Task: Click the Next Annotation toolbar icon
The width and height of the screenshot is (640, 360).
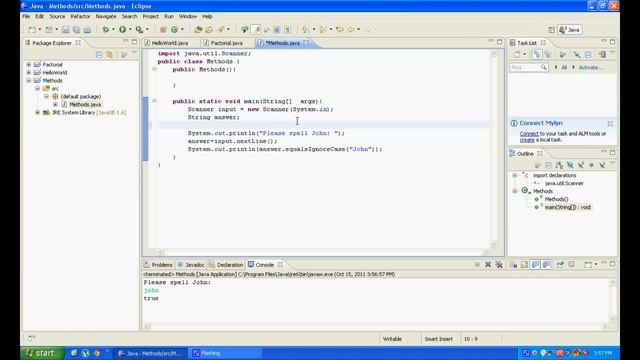Action: click(x=304, y=29)
